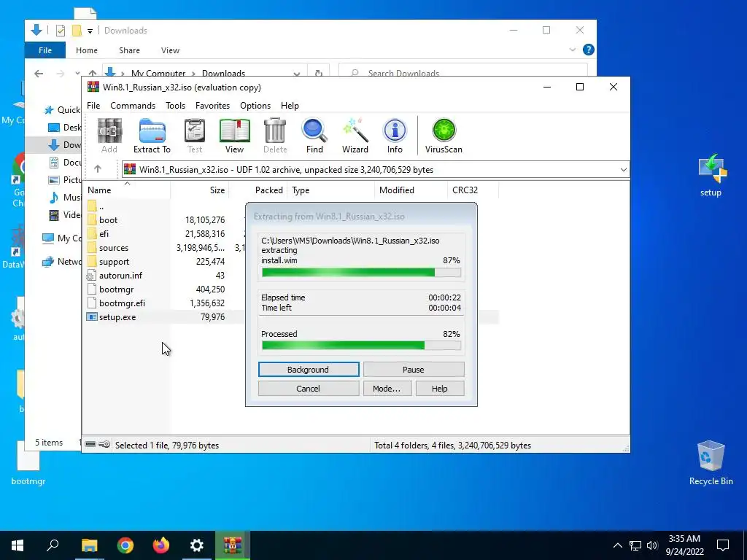747x560 pixels.
Task: Open the Favorites menu
Action: point(212,106)
